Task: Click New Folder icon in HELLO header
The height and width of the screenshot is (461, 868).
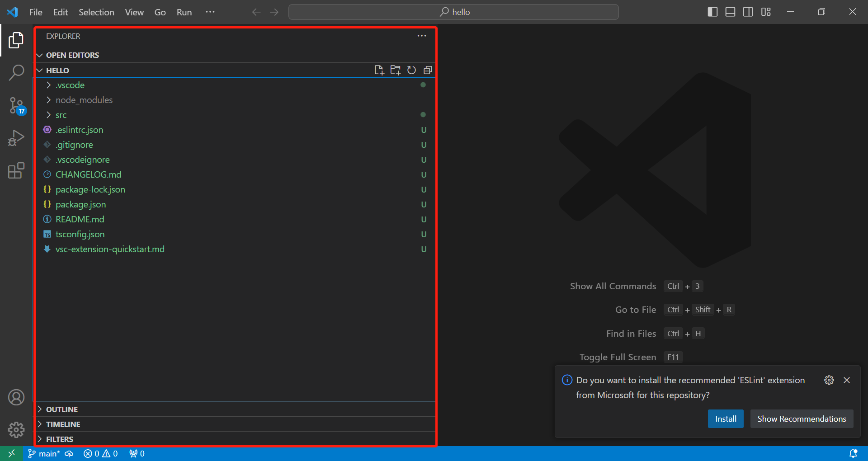Action: (396, 70)
